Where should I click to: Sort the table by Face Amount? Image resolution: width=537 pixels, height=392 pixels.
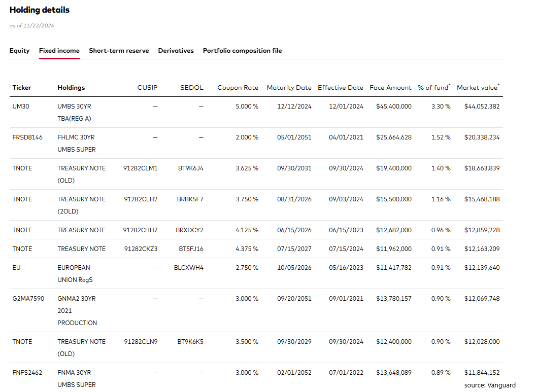[390, 87]
